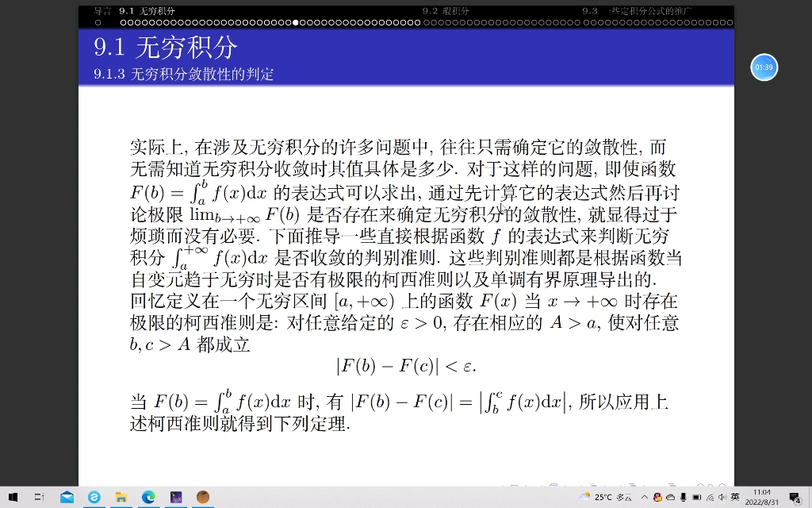The height and width of the screenshot is (508, 812).
Task: Switch the 英 input language indicator
Action: (x=735, y=497)
